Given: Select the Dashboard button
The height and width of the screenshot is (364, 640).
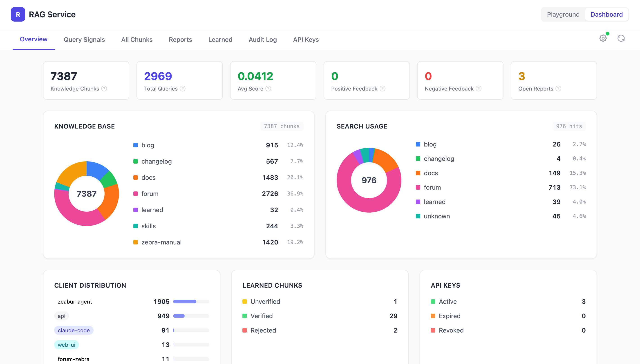Looking at the screenshot, I should click(607, 14).
